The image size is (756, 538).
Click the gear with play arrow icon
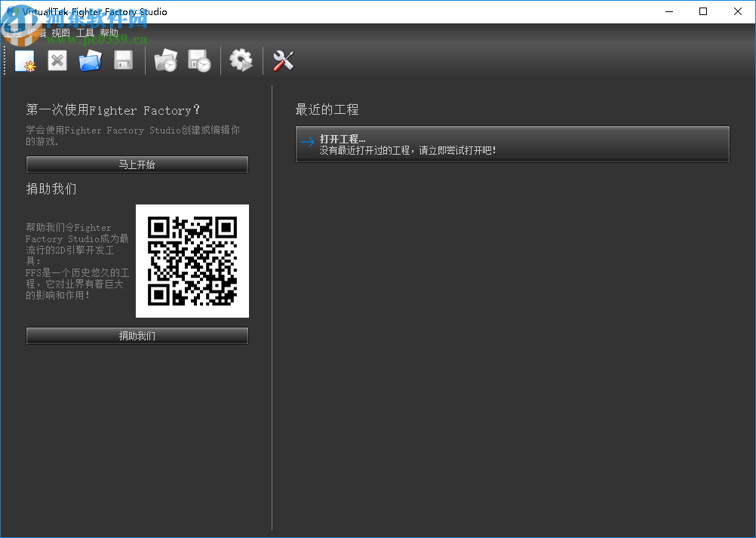[241, 61]
